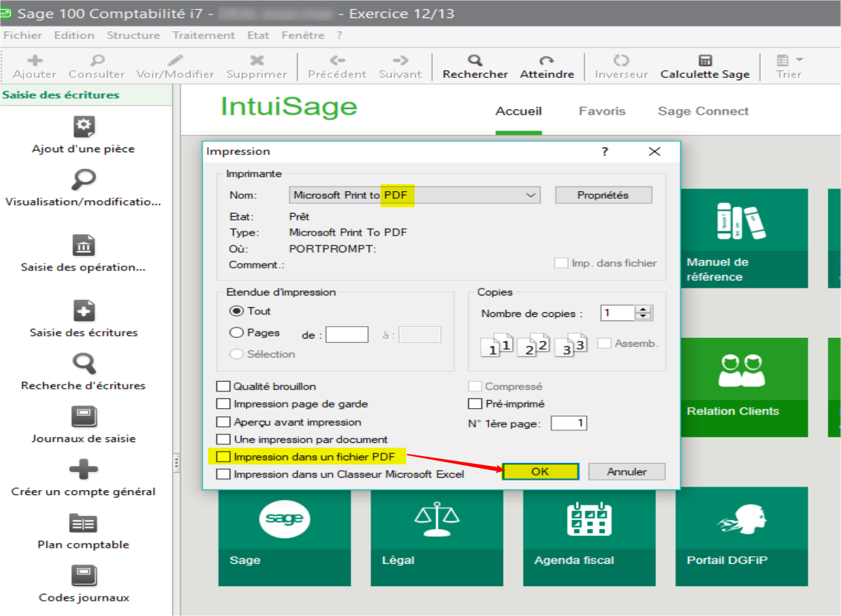Image resolution: width=841 pixels, height=616 pixels.
Task: Open Créer un compte général icon
Action: [x=83, y=470]
